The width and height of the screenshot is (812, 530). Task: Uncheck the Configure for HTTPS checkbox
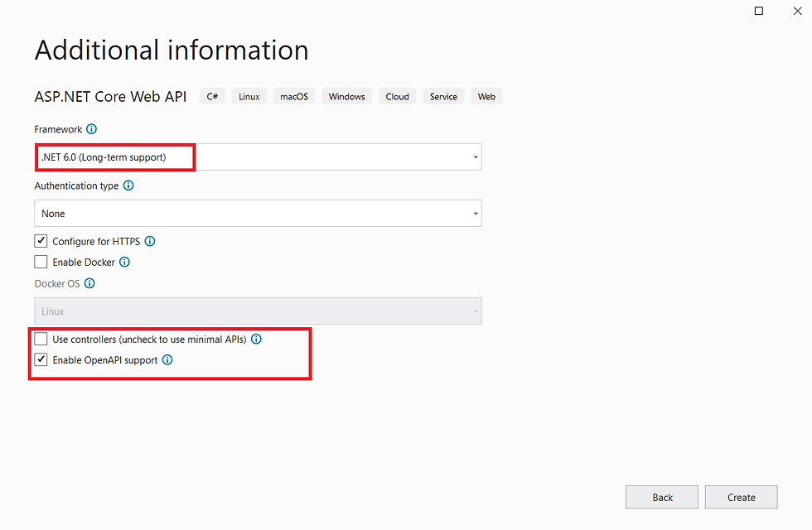point(41,241)
